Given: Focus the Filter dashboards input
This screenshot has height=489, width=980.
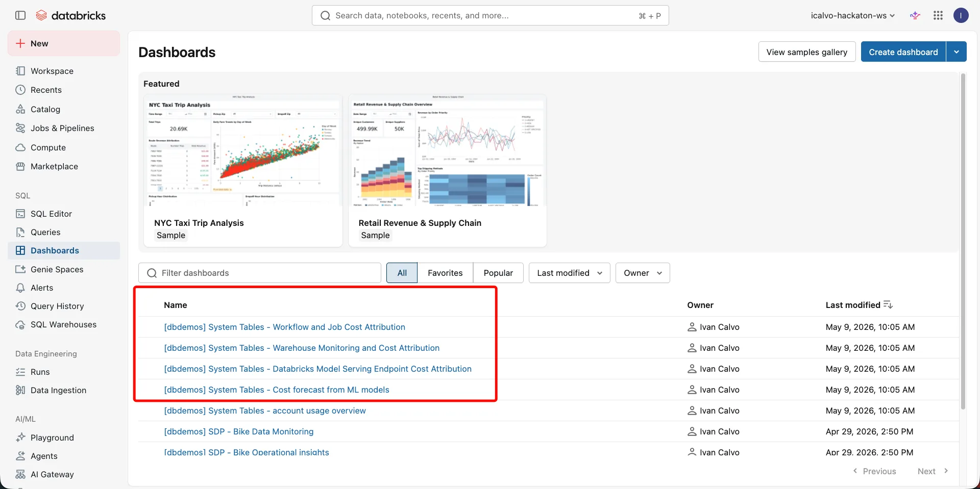Looking at the screenshot, I should [260, 273].
